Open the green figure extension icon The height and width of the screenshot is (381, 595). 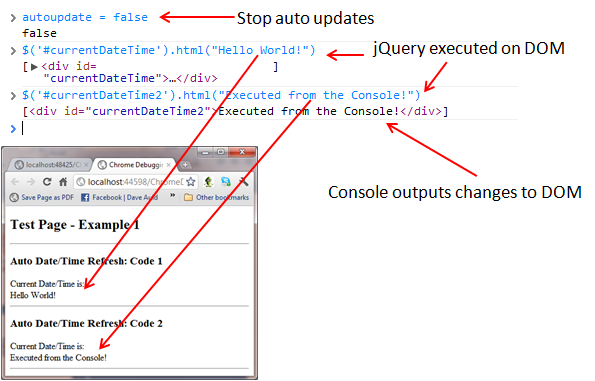click(208, 182)
